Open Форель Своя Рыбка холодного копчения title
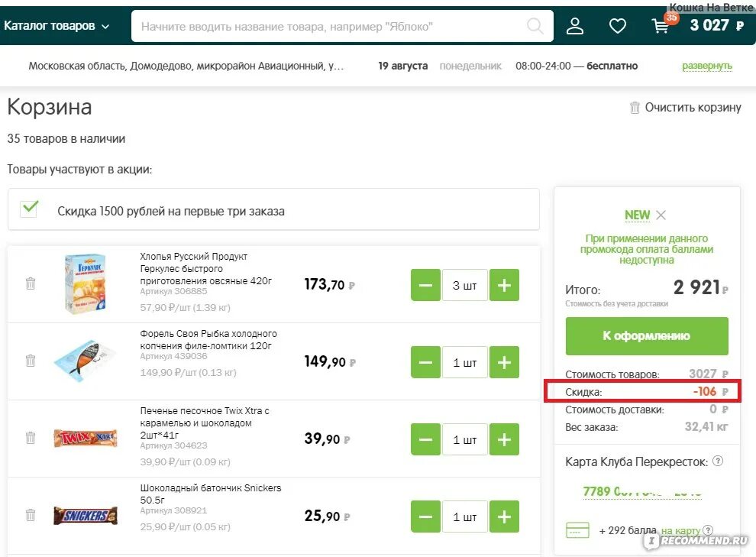Image resolution: width=756 pixels, height=557 pixels. pyautogui.click(x=208, y=339)
